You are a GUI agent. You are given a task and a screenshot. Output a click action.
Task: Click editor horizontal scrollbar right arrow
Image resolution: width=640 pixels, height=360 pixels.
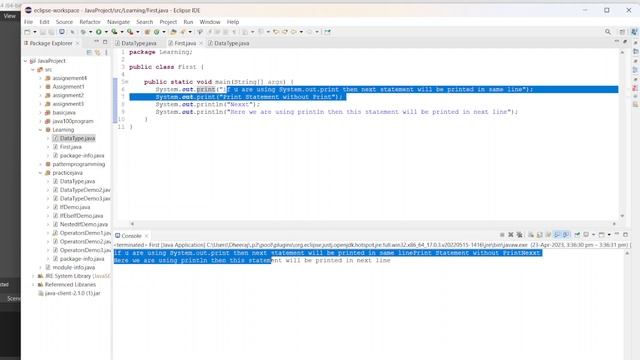pos(614,224)
